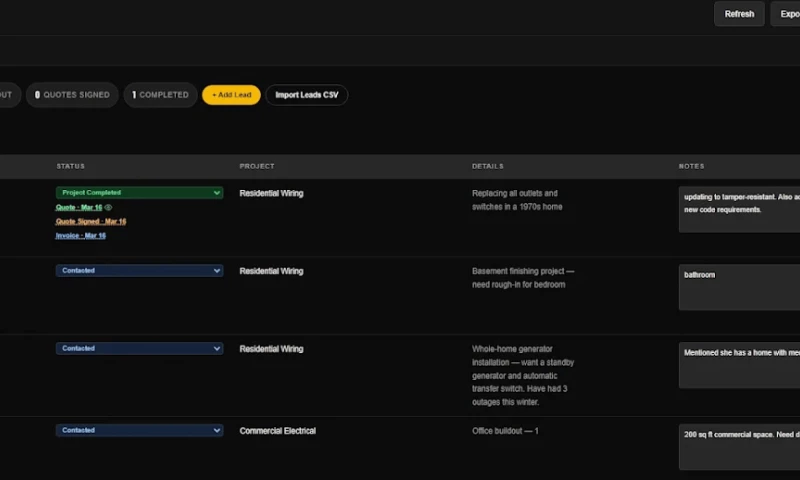This screenshot has height=480, width=800.
Task: Click Import Leads CSV button
Action: click(307, 95)
